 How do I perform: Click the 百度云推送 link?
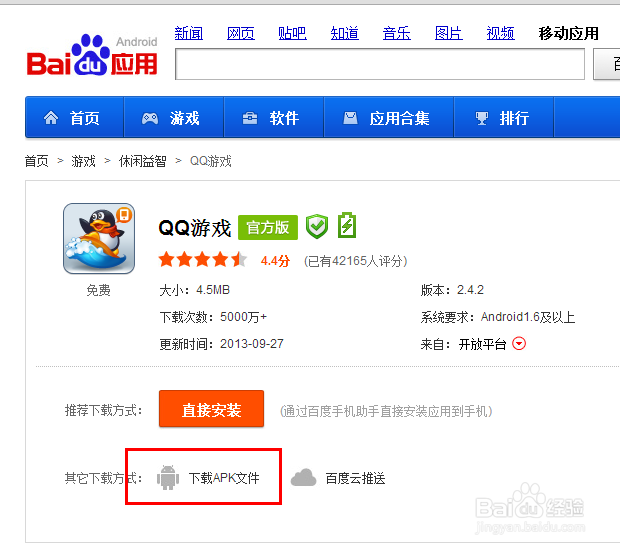pyautogui.click(x=355, y=478)
